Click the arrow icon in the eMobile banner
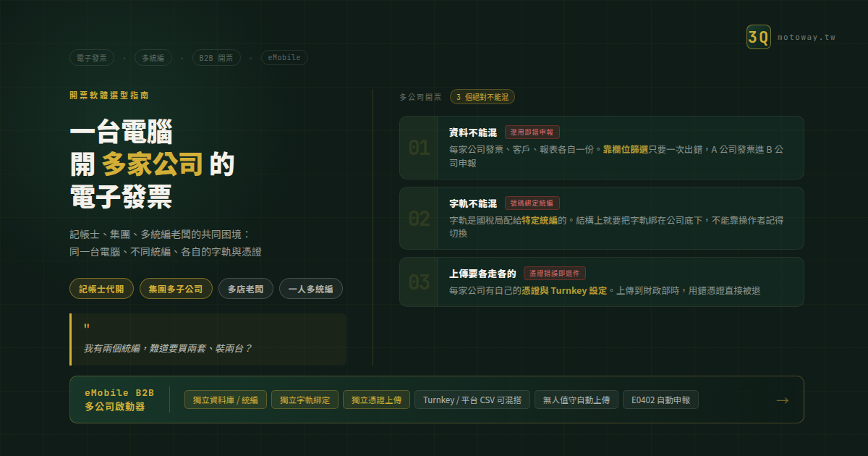Image resolution: width=868 pixels, height=456 pixels. (782, 400)
